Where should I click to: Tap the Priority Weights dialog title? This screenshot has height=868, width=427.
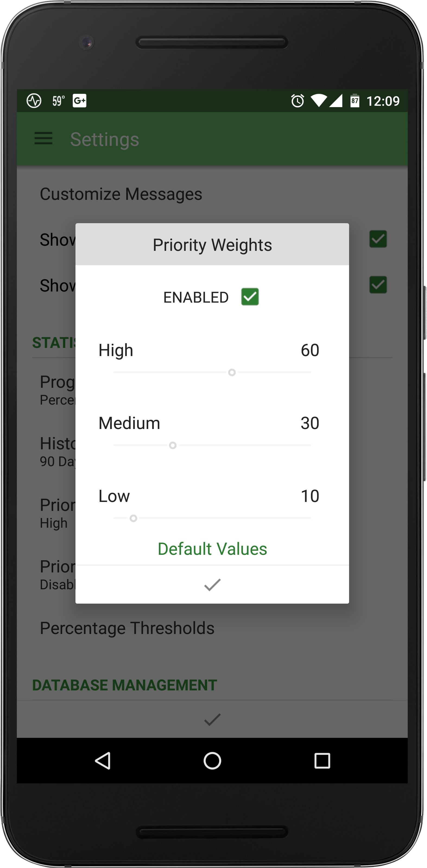(x=212, y=245)
